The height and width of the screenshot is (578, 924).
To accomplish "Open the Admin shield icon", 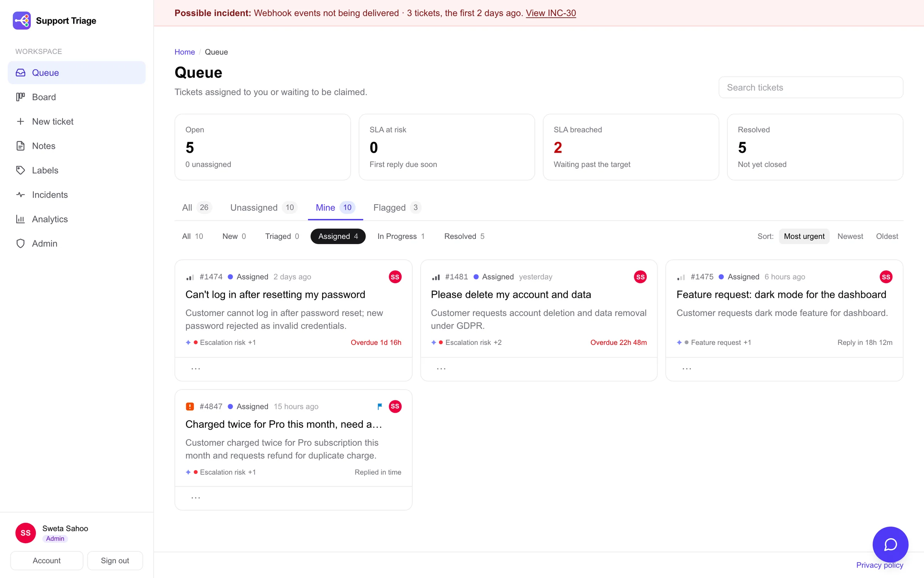I will pyautogui.click(x=20, y=243).
